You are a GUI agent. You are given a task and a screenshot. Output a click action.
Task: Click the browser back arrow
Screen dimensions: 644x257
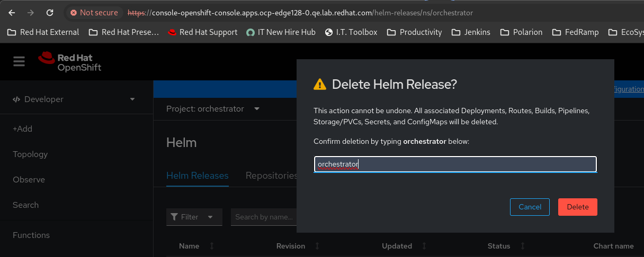[12, 12]
